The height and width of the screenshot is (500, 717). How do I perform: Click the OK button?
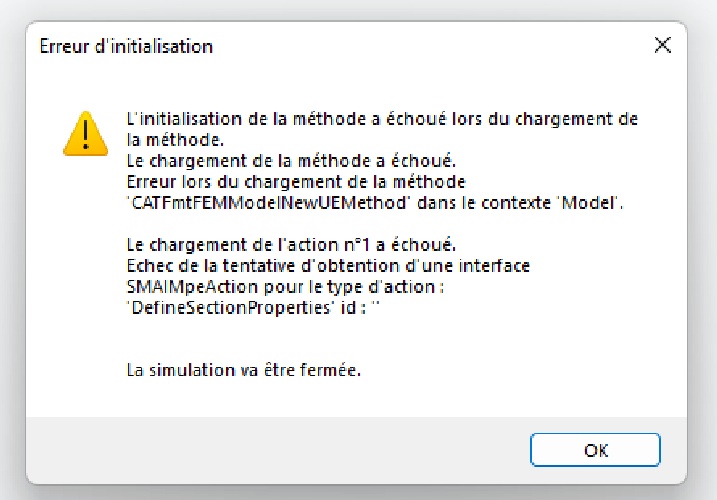click(595, 450)
